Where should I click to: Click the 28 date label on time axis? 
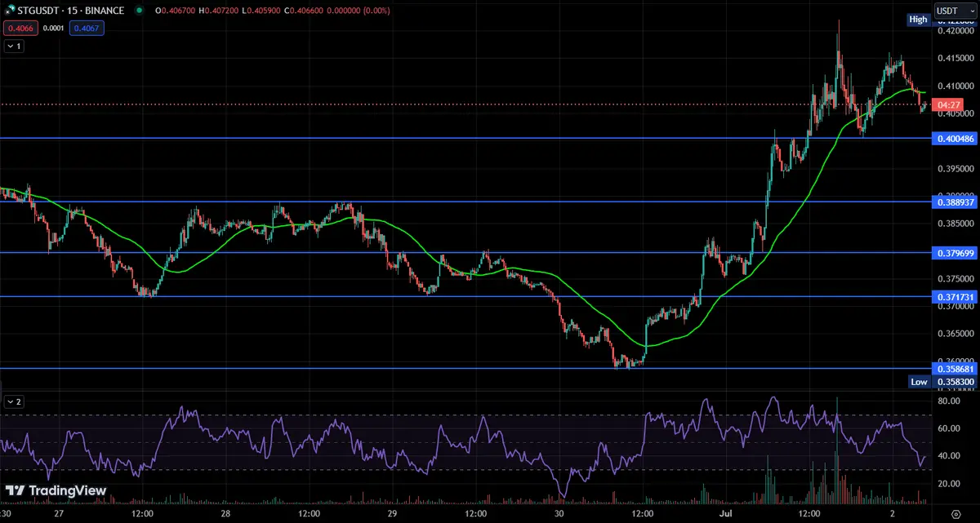click(x=226, y=515)
